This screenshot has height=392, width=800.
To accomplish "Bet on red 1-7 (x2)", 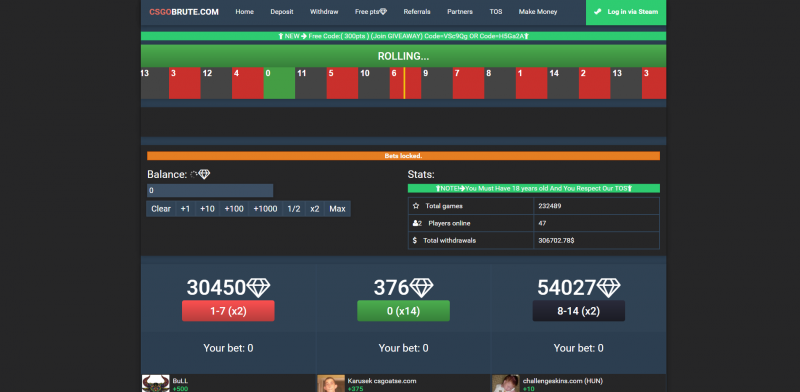I will 228,311.
